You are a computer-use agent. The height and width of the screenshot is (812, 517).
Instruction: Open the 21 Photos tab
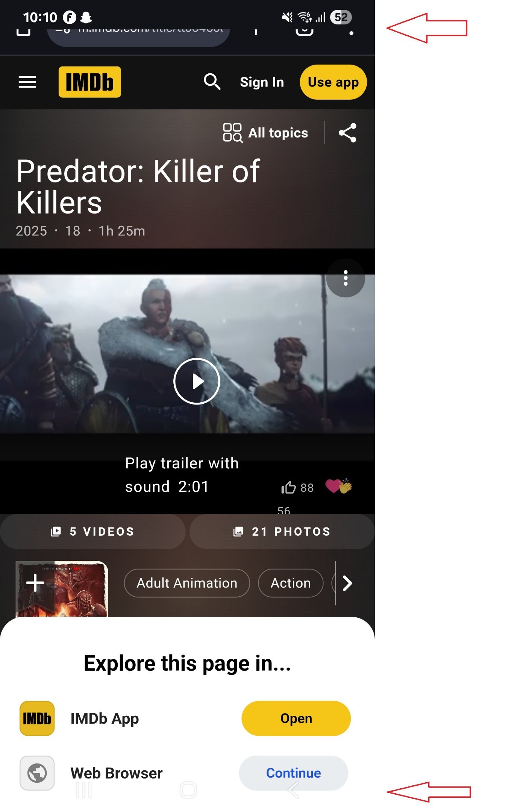click(x=282, y=531)
